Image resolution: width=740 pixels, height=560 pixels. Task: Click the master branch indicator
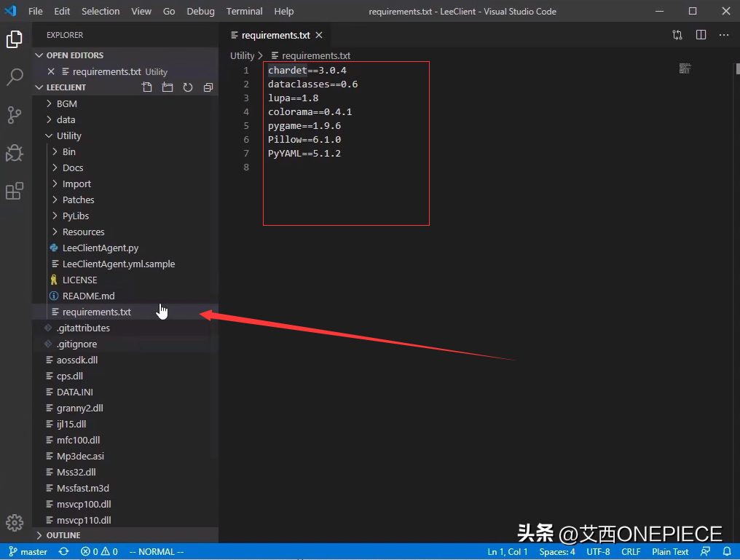point(28,552)
